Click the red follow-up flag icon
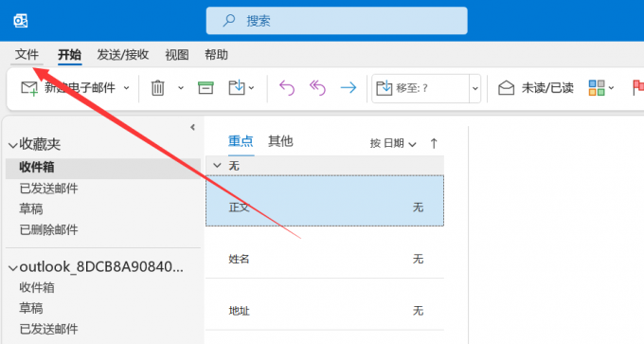644x344 pixels. (637, 87)
